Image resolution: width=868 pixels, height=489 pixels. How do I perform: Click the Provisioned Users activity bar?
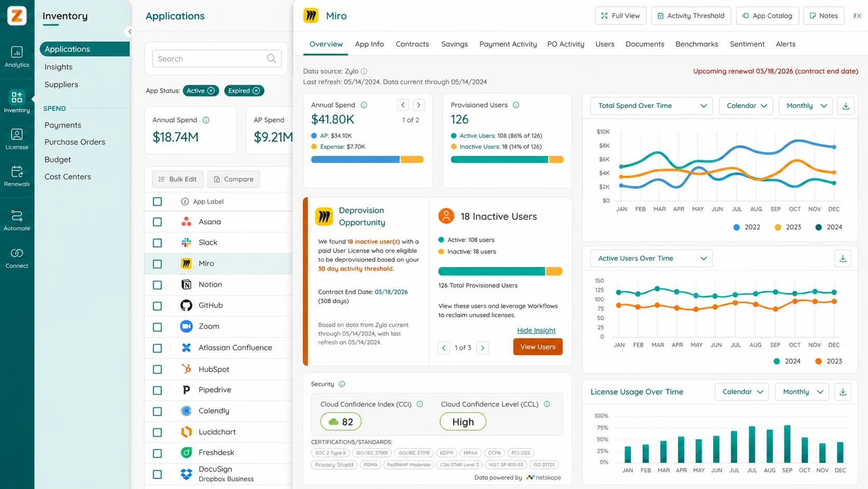507,160
